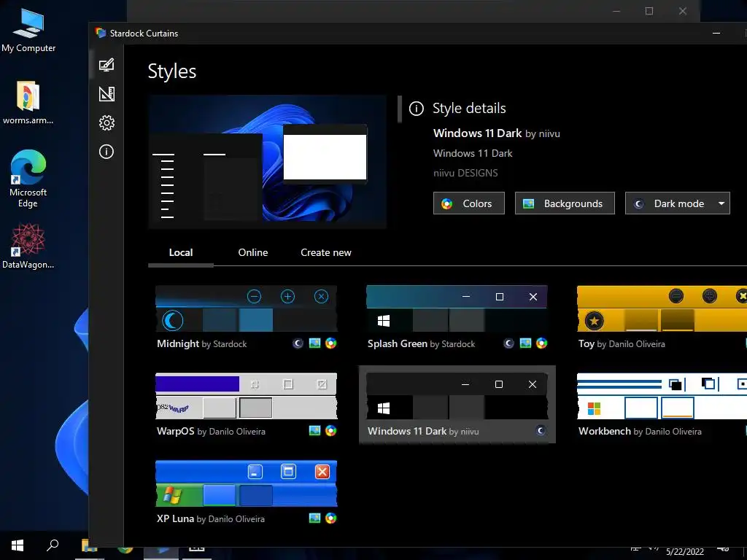
Task: Open the Dark mode dropdown
Action: pos(677,203)
